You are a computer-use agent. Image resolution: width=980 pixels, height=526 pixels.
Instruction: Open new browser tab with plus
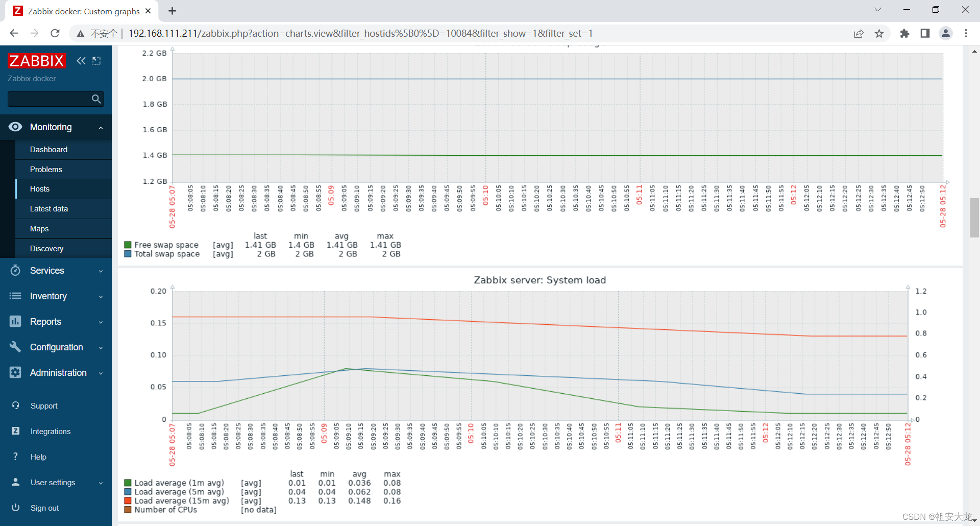pyautogui.click(x=172, y=11)
